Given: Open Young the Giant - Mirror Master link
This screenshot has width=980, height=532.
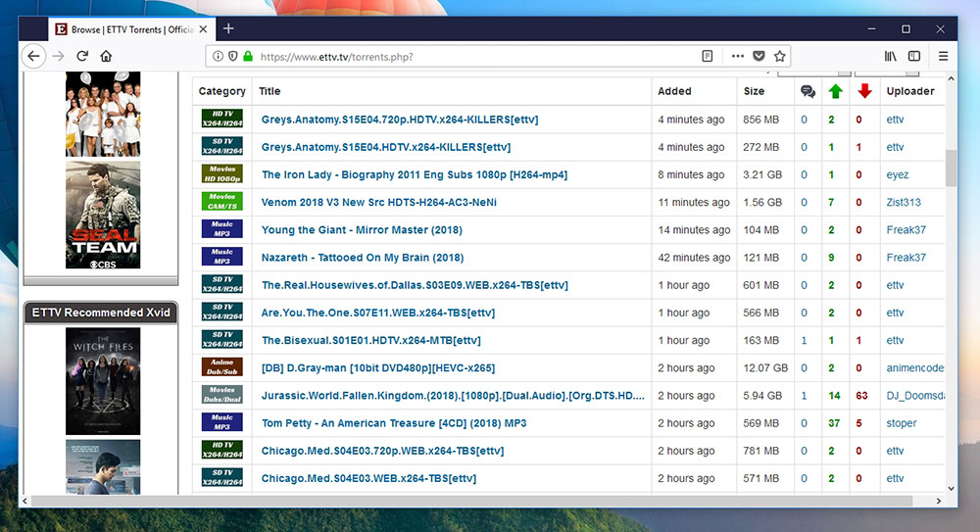Looking at the screenshot, I should (x=362, y=230).
